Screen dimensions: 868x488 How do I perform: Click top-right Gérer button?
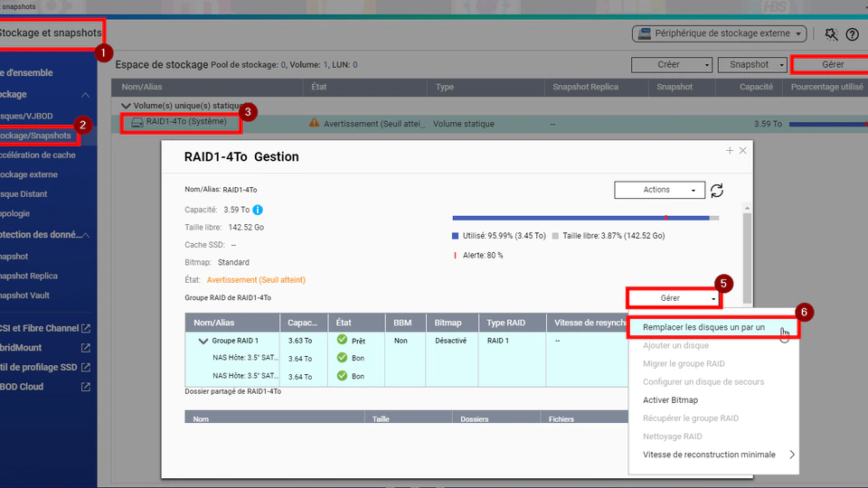(x=830, y=65)
